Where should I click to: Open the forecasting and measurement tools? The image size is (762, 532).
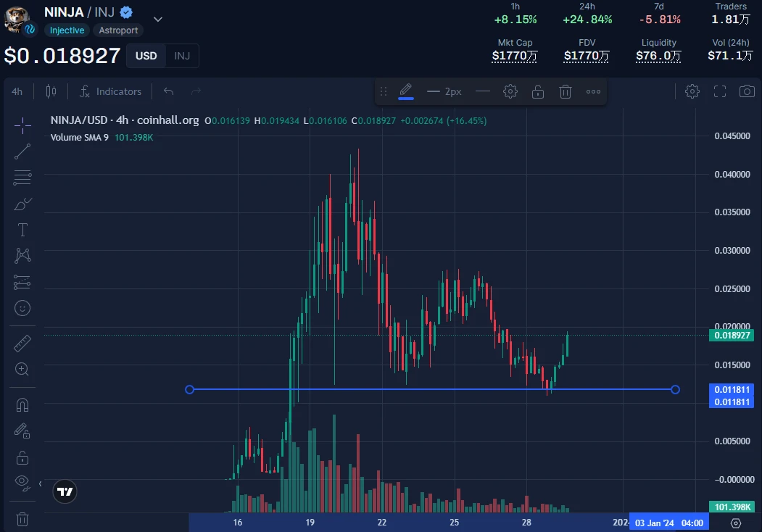(x=22, y=282)
